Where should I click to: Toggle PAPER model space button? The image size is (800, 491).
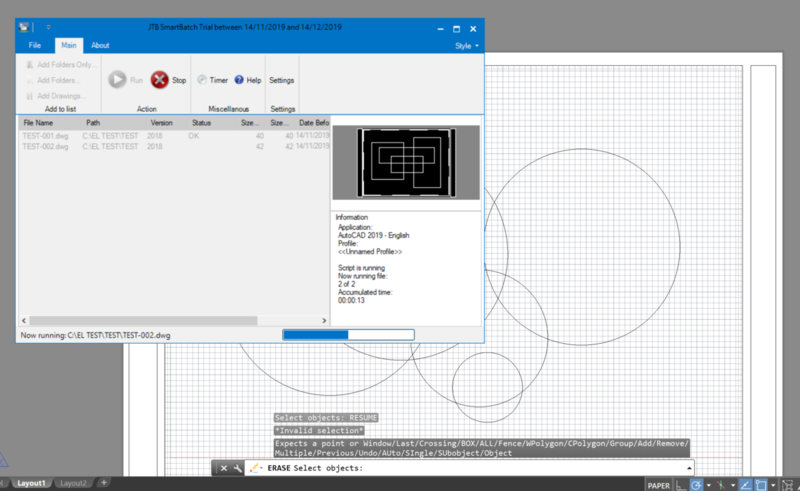click(x=658, y=484)
